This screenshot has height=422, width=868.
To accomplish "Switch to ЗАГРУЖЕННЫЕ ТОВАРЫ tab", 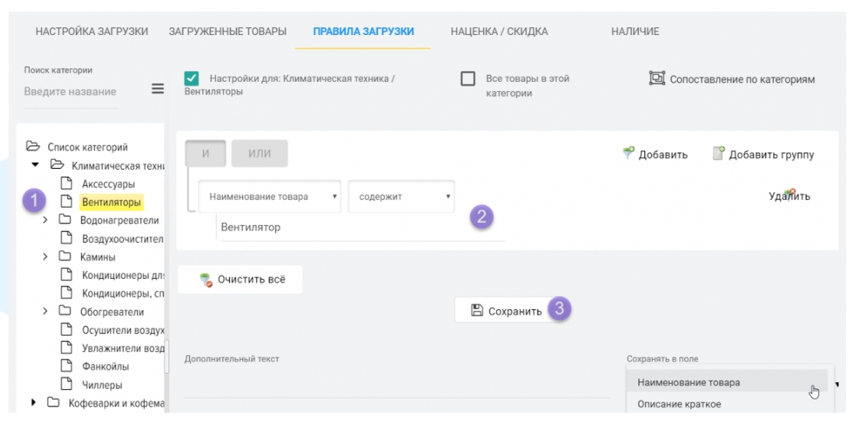I will (x=228, y=31).
